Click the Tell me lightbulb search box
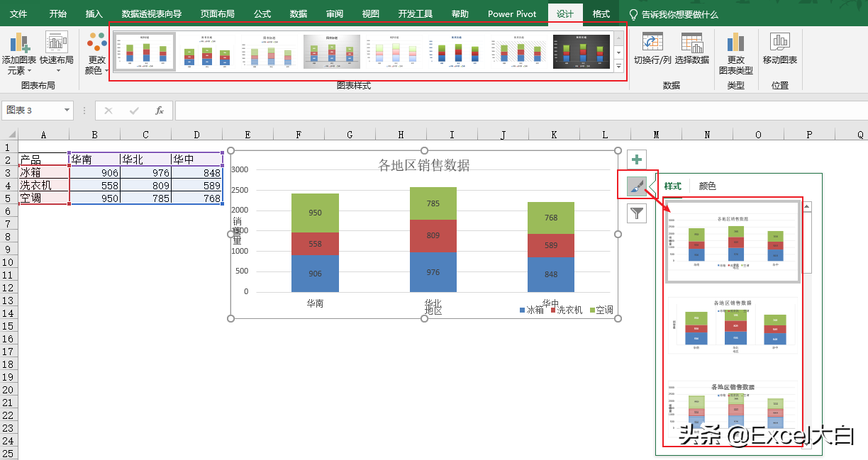The height and width of the screenshot is (460, 868). [674, 14]
